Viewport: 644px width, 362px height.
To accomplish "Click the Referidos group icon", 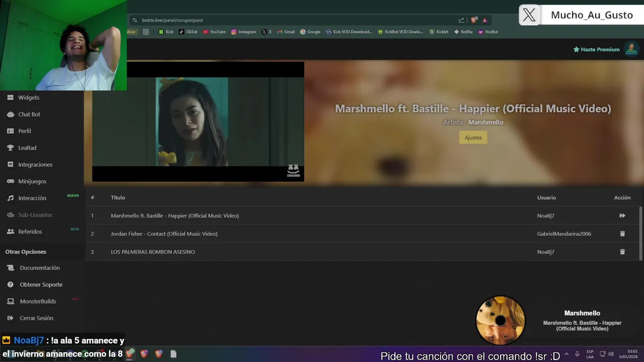I will coord(10,231).
